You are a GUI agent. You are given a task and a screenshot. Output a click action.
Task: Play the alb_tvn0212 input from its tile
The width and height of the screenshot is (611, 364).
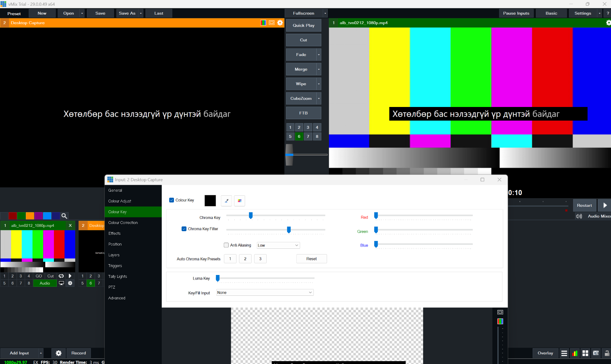(70, 276)
